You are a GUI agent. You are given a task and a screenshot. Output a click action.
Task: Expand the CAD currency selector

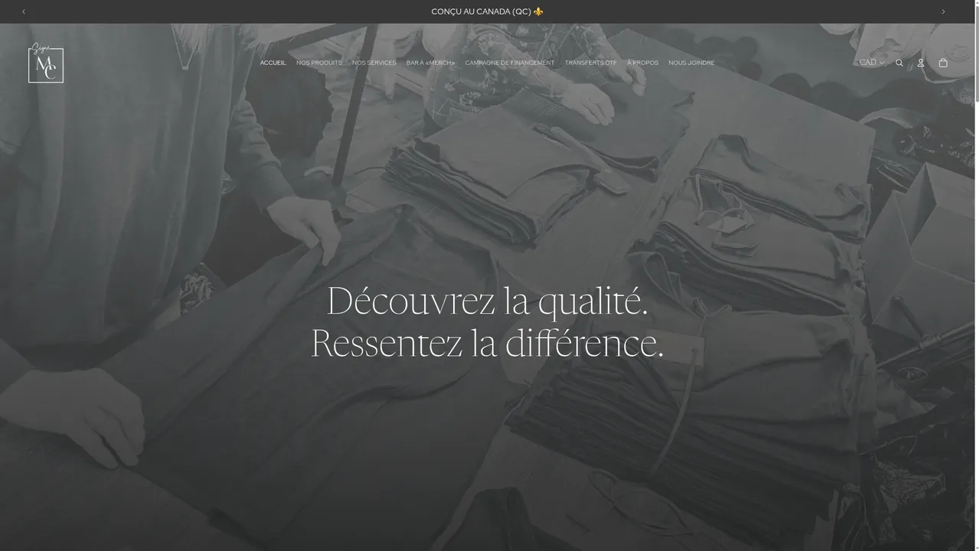(x=871, y=63)
